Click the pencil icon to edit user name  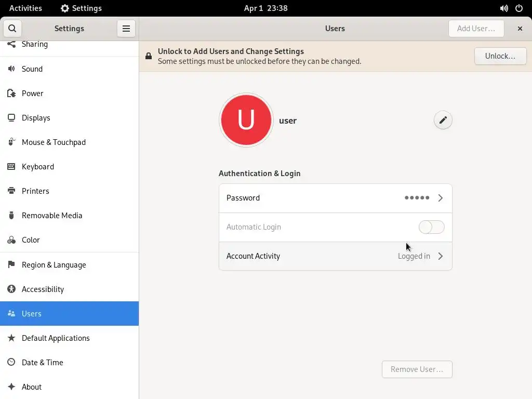443,120
